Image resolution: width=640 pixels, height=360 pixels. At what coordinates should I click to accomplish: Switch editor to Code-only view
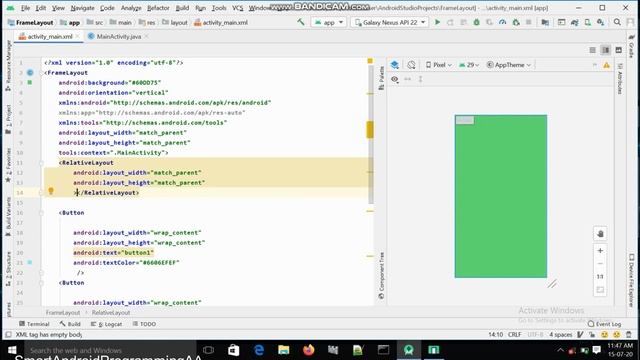click(593, 50)
